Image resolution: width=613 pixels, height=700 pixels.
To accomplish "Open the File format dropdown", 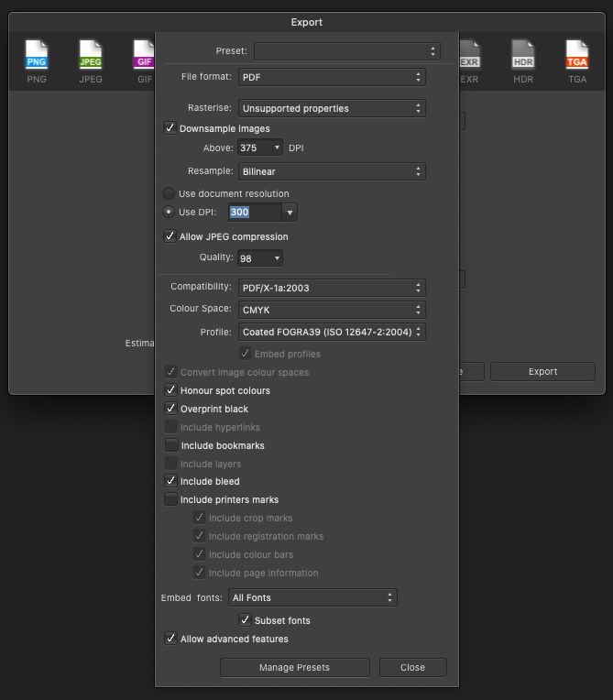I will (x=332, y=77).
